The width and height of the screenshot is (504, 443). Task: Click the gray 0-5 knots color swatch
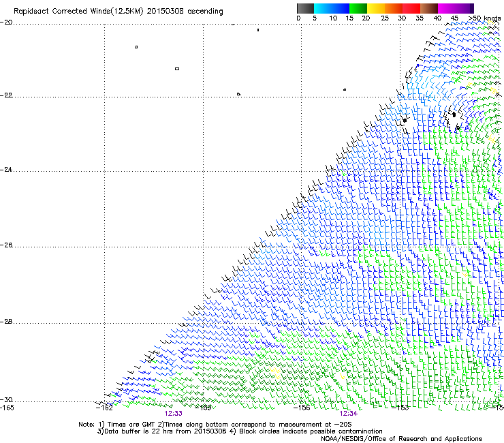[x=305, y=8]
